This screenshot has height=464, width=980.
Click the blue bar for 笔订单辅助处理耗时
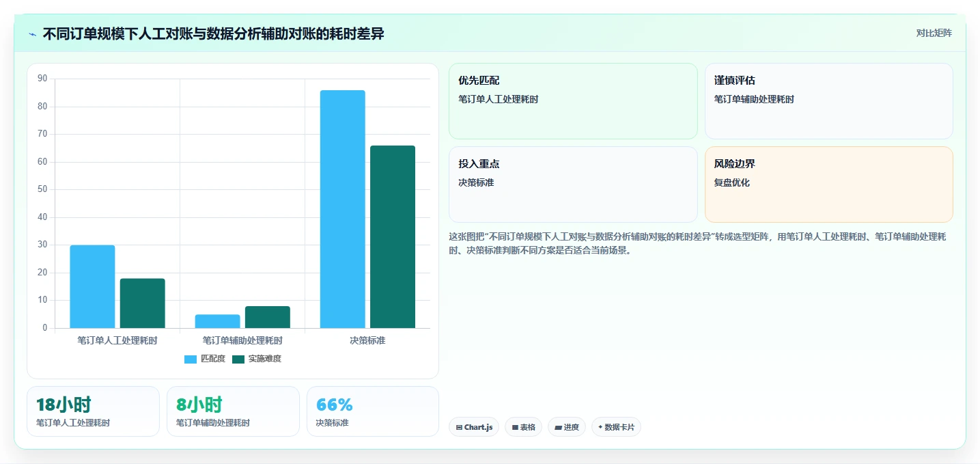click(217, 321)
